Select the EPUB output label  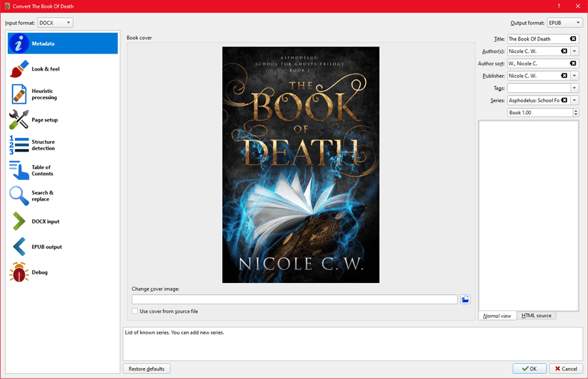pyautogui.click(x=47, y=247)
